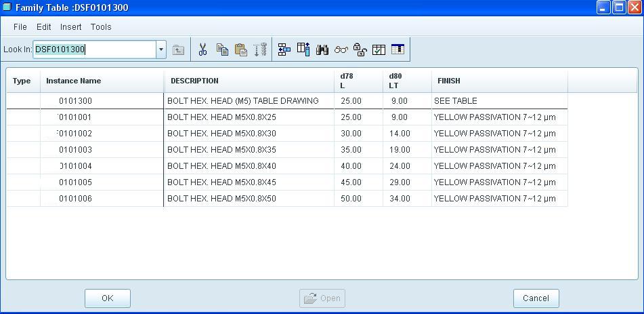The image size is (644, 314).
Task: Click the DESCRIPTION column header
Action: coord(249,81)
